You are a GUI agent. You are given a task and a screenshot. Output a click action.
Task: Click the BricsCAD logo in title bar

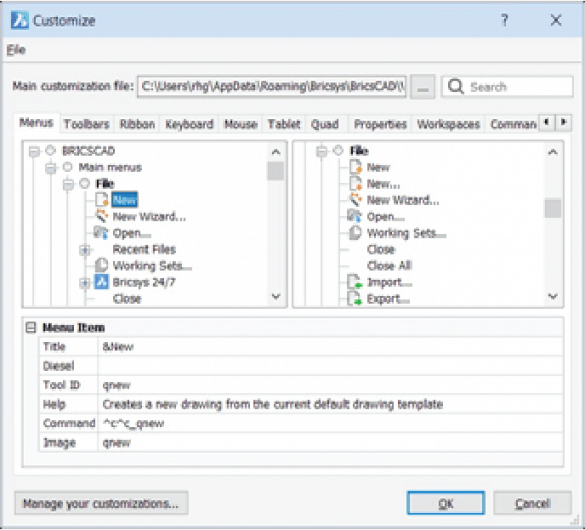click(20, 20)
